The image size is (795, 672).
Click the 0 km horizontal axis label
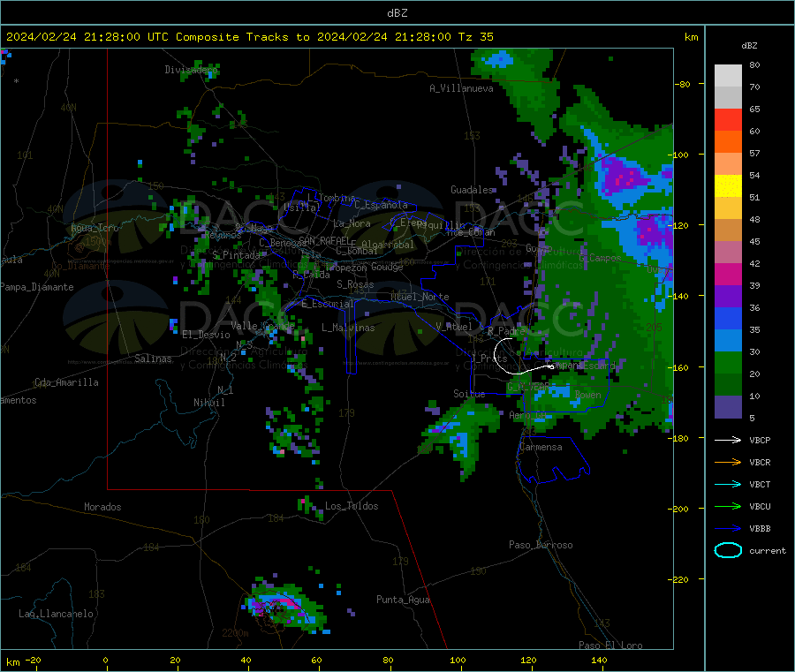point(105,660)
